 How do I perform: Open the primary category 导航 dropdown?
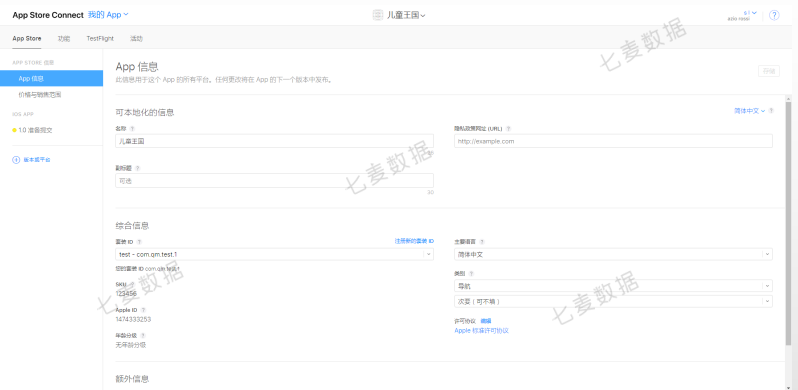coord(613,286)
